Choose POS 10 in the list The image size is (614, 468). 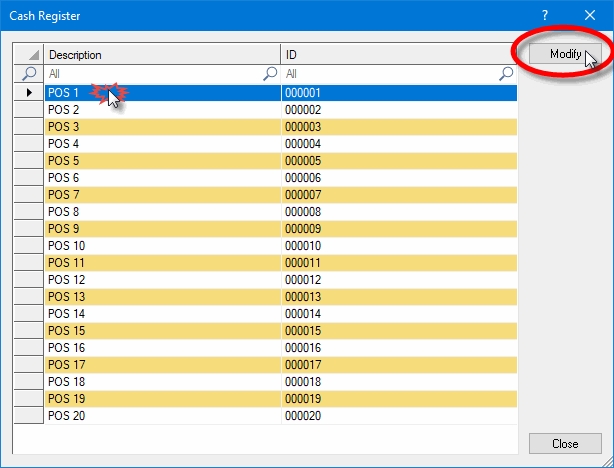tap(162, 245)
